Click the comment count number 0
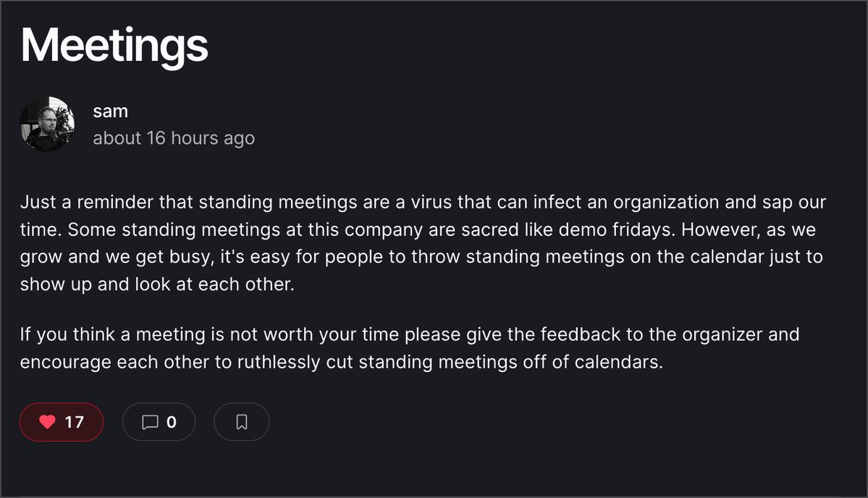Screen dimensions: 868x498 coord(172,422)
